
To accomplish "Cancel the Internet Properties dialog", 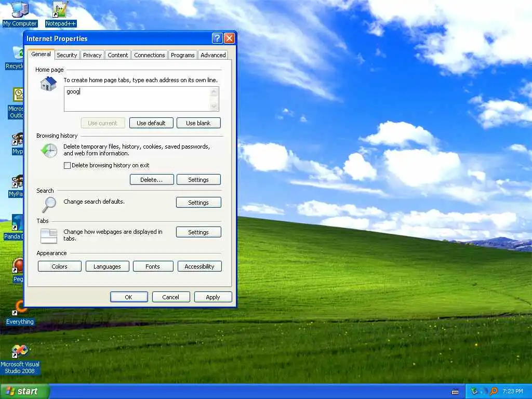I will point(170,297).
